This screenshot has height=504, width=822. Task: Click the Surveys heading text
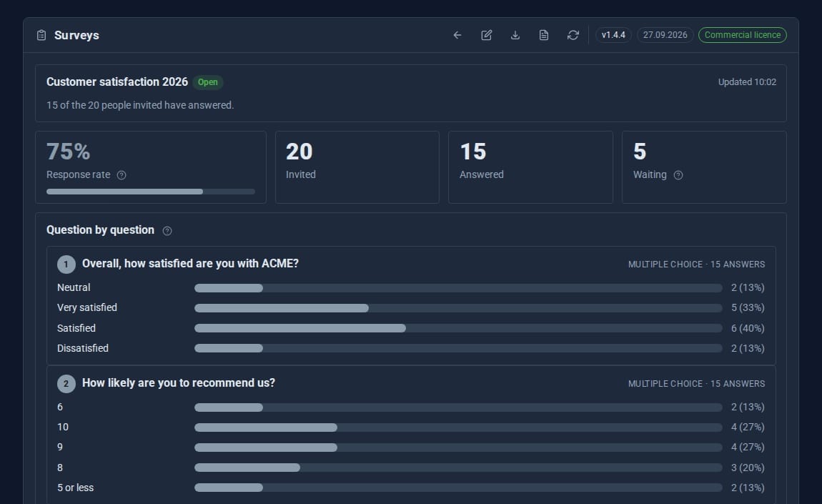[x=76, y=35]
